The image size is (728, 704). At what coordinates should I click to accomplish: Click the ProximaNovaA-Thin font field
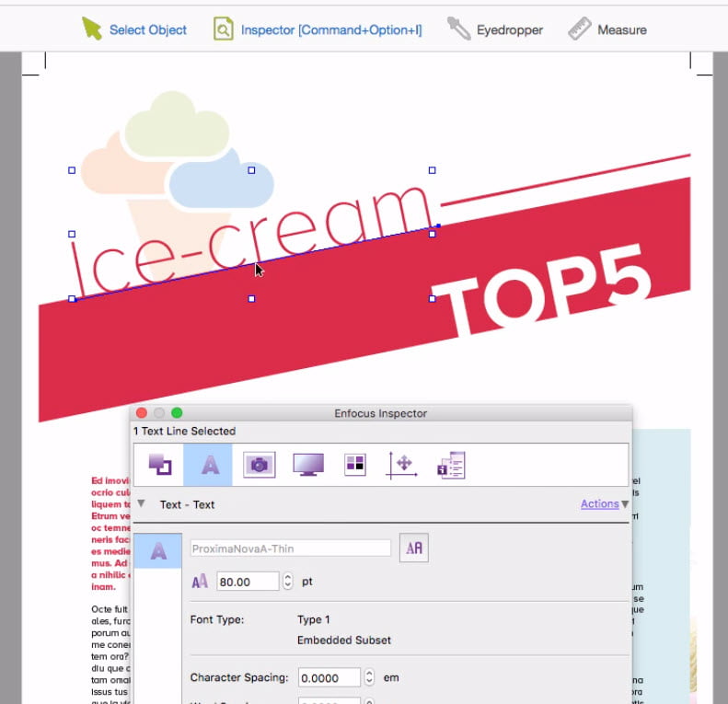point(290,548)
